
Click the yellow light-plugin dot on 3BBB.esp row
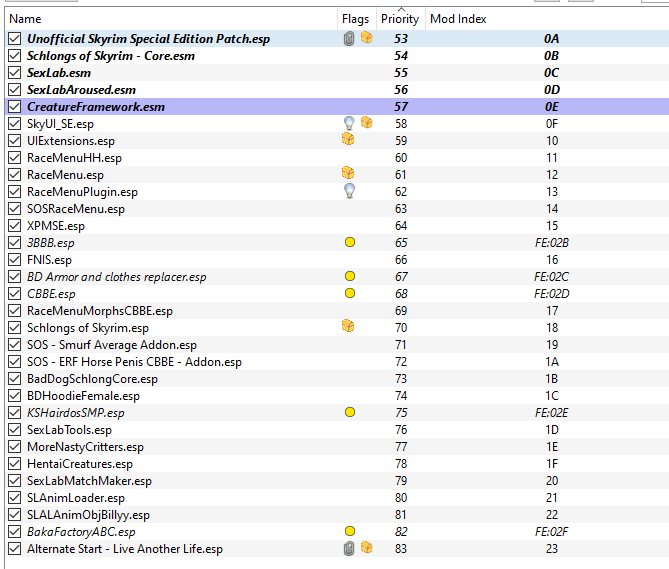pyautogui.click(x=349, y=243)
